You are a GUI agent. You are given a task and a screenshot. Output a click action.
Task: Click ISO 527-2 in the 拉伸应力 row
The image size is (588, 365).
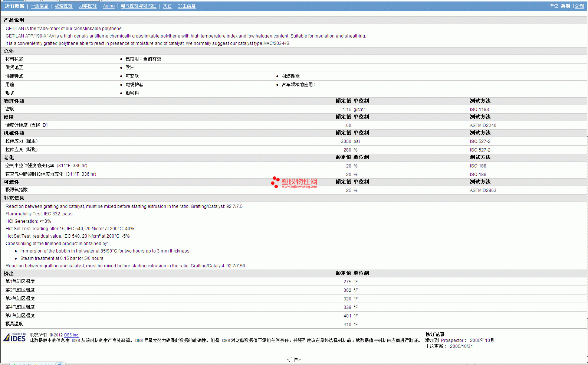point(480,141)
